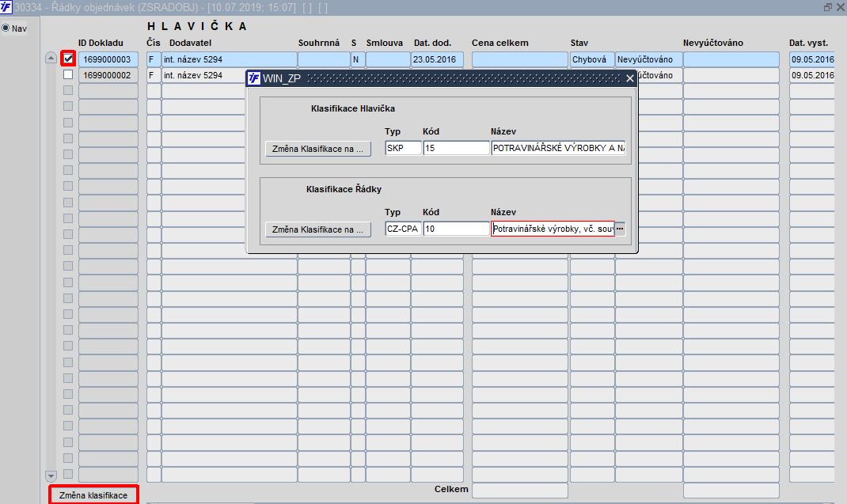Check the checkbox for document 1699000002
847x504 pixels.
(68, 74)
